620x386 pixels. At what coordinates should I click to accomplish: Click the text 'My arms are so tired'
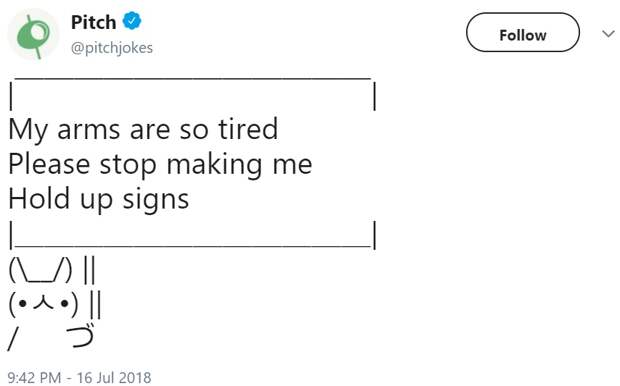coord(143,130)
